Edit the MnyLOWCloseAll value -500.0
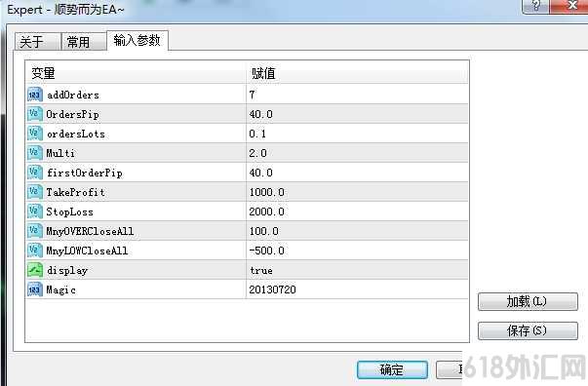This screenshot has height=386, width=588. 357,251
